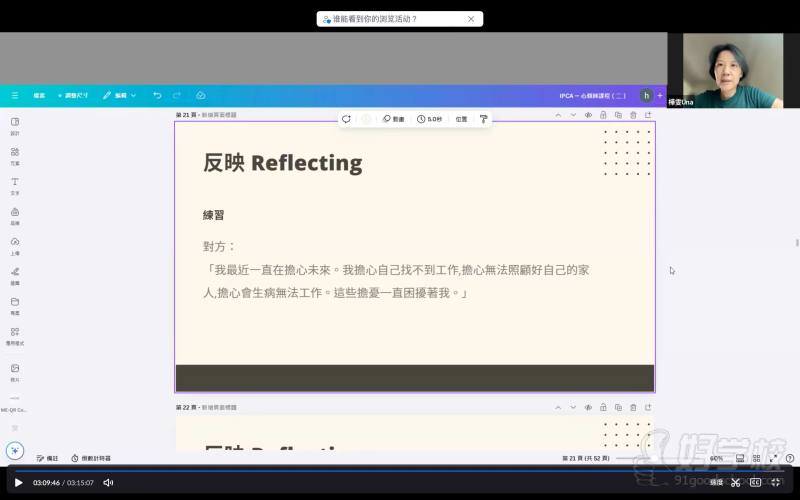
Task: Open the 動畫 animate option
Action: click(393, 119)
